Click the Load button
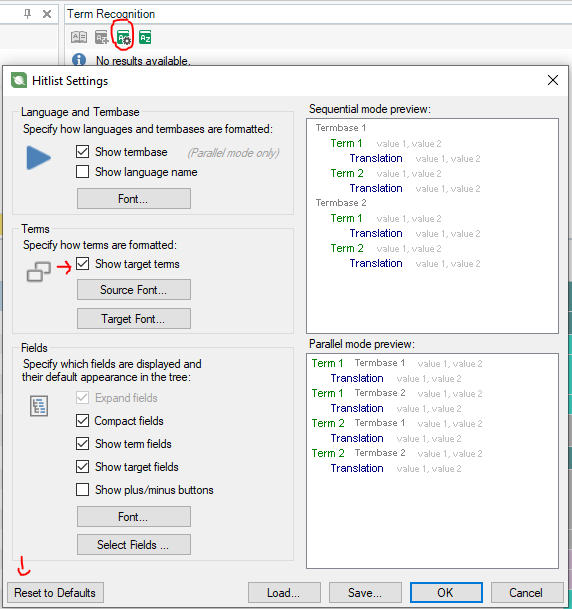The width and height of the screenshot is (572, 609). tap(284, 593)
